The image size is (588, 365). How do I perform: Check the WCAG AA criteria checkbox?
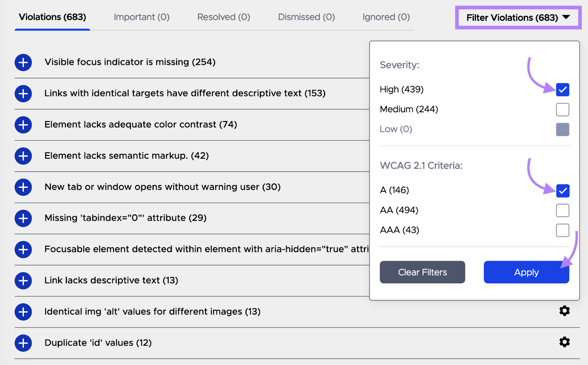point(563,210)
